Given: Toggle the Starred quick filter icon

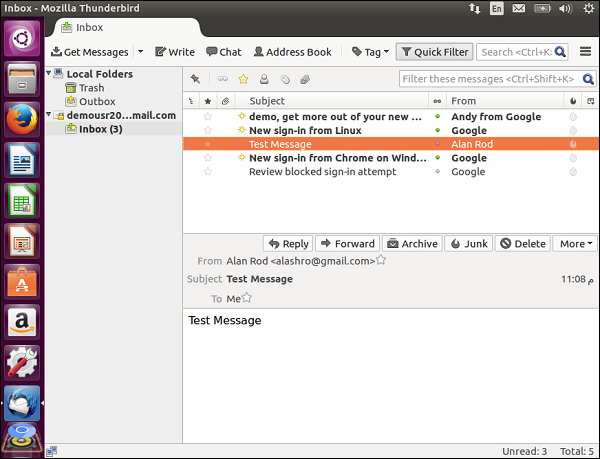Looking at the screenshot, I should (x=243, y=79).
